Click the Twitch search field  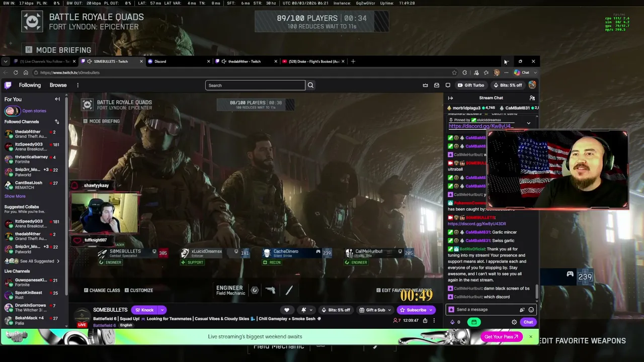point(255,85)
